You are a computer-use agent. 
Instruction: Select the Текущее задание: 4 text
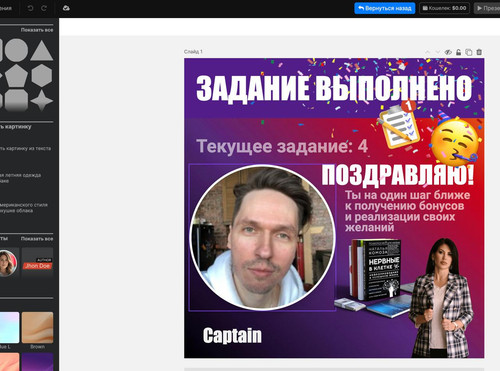(282, 146)
